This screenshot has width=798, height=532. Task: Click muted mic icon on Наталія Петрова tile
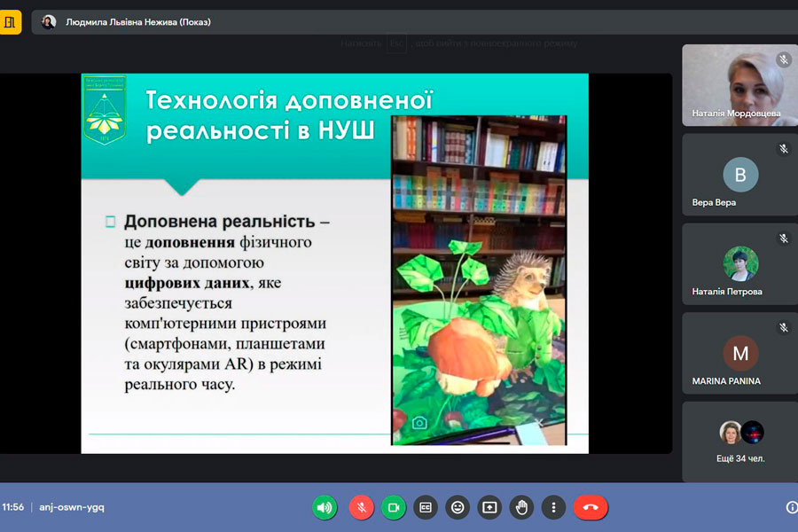[784, 238]
